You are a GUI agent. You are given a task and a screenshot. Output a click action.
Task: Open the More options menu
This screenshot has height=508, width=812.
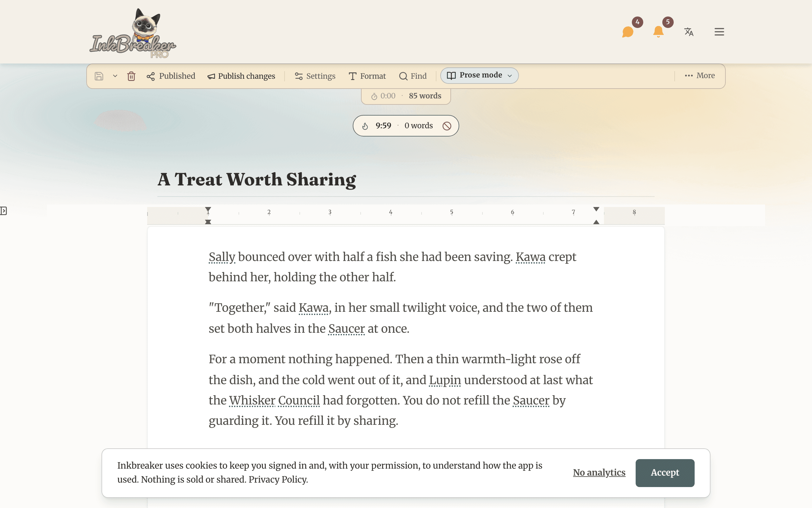coord(700,76)
